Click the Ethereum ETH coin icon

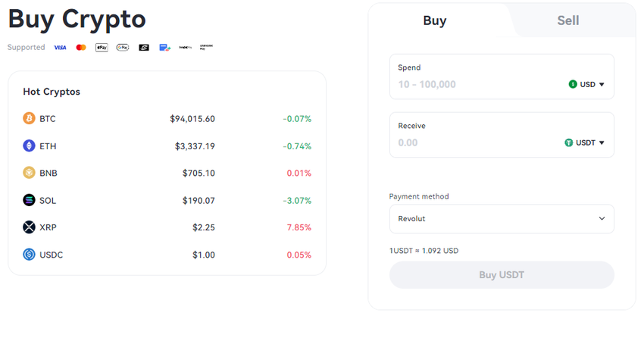[x=29, y=145]
